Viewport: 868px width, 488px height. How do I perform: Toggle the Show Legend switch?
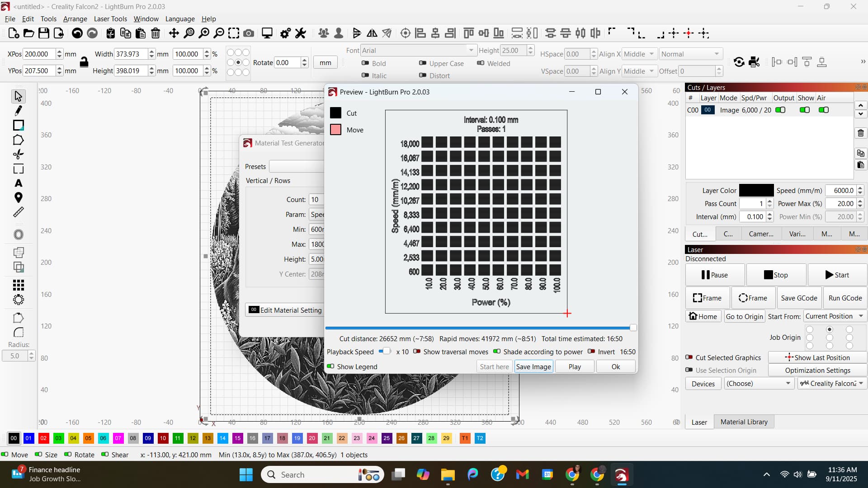pyautogui.click(x=331, y=366)
